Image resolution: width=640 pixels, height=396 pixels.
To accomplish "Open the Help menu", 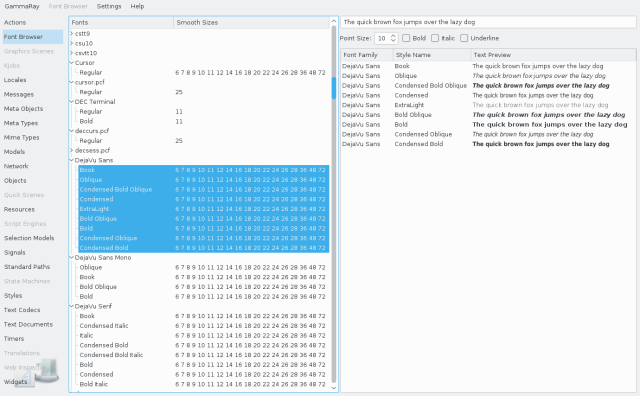I will 137,6.
